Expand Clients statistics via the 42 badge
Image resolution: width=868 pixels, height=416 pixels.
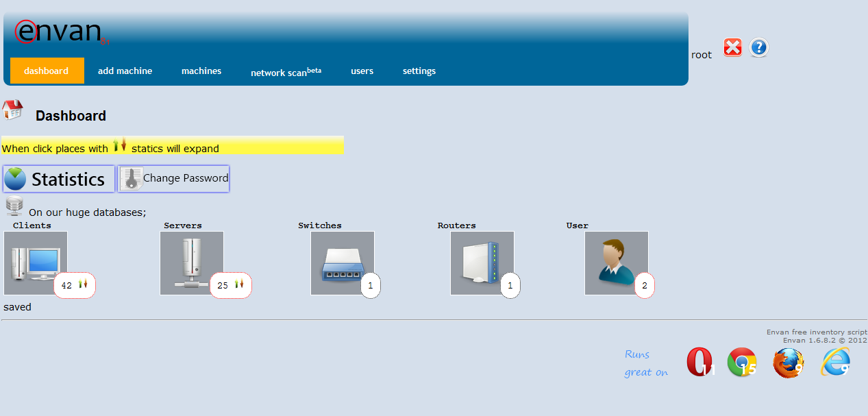pos(75,285)
